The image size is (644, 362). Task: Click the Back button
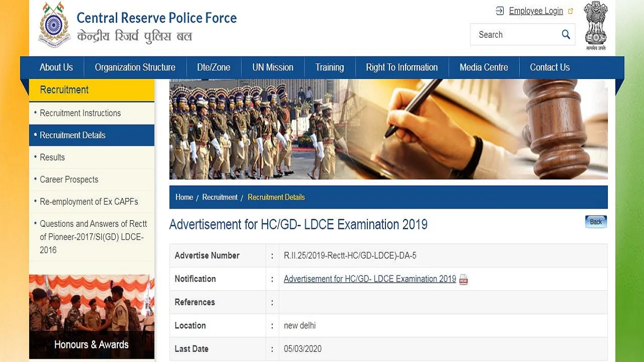(x=596, y=222)
